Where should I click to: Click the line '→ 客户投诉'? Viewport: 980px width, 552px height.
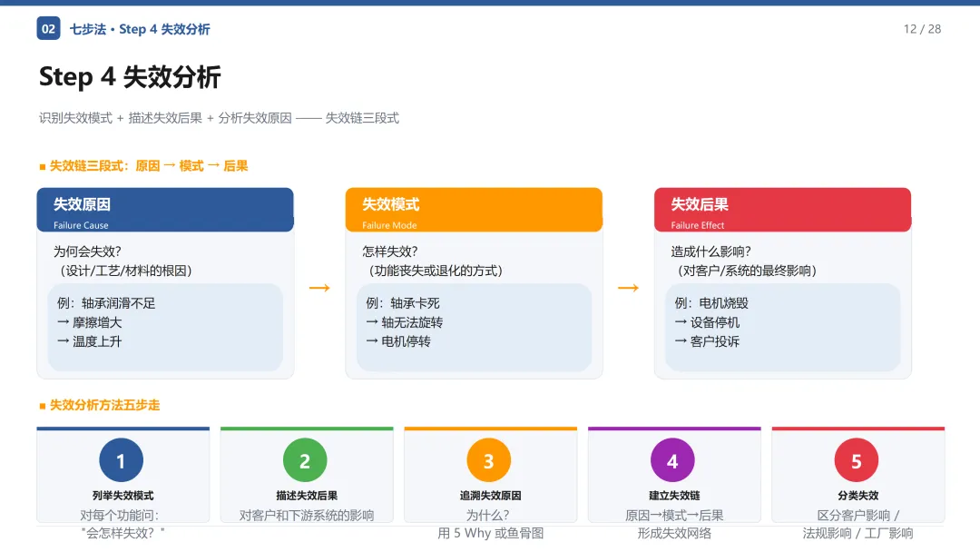pyautogui.click(x=707, y=341)
